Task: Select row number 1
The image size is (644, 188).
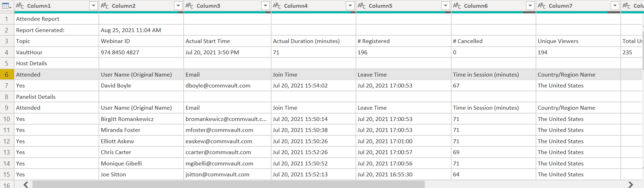Action: tap(7, 19)
